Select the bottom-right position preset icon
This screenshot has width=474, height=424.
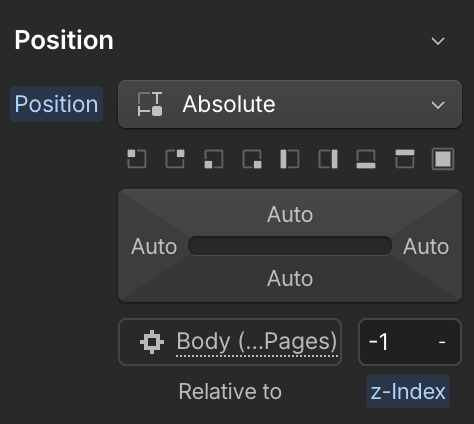click(252, 159)
